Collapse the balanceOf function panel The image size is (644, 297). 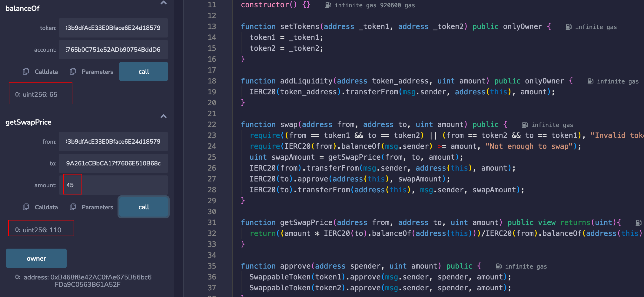click(164, 3)
